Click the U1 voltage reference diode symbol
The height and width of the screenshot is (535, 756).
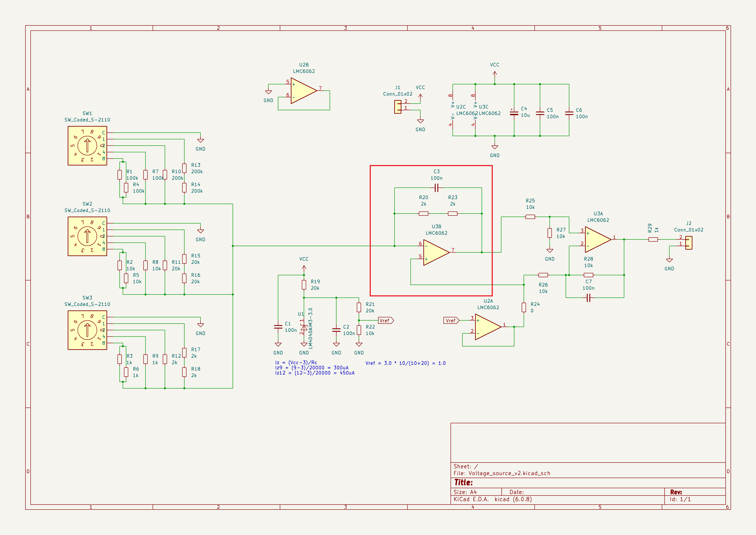(x=304, y=327)
